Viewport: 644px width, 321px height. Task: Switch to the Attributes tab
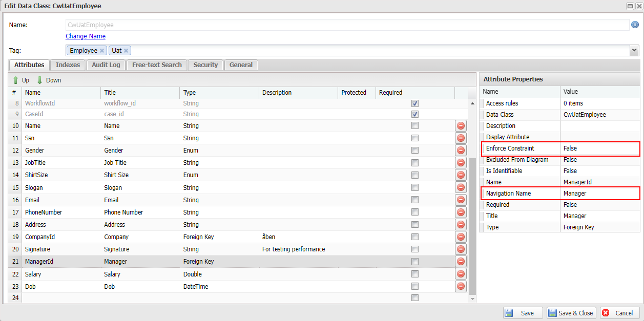click(x=29, y=65)
